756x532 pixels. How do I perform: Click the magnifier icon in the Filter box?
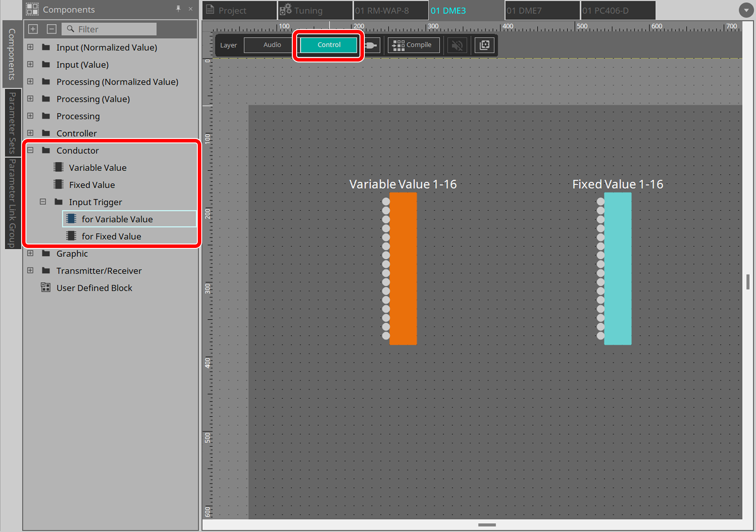coord(71,29)
